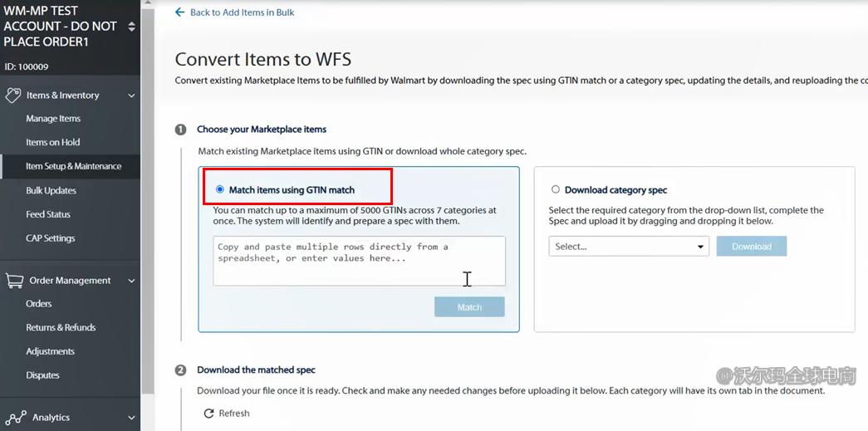Click the back arrow icon
This screenshot has height=431, width=868.
tap(179, 12)
